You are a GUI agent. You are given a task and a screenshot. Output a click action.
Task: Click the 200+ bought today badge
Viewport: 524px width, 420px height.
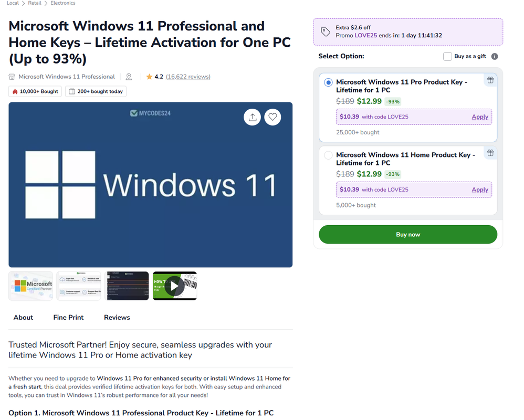coord(96,91)
